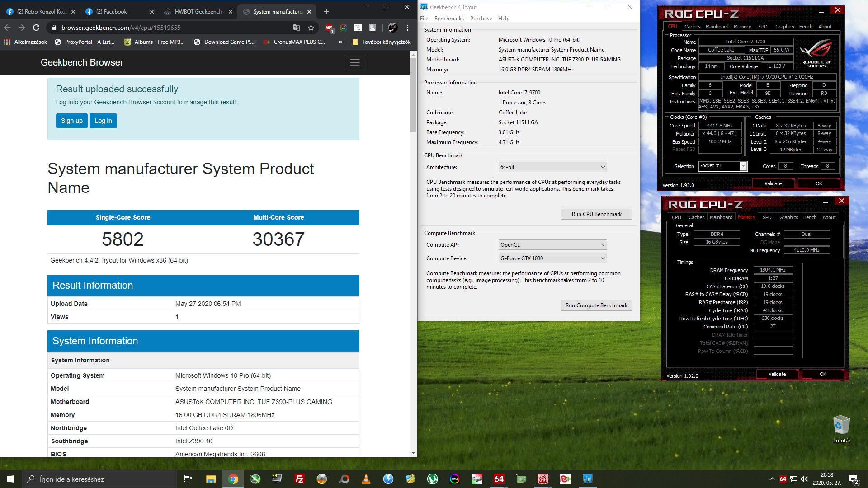Open the Geekbench 4 Benchmarks menu
Viewport: 868px width, 488px height.
[x=449, y=19]
